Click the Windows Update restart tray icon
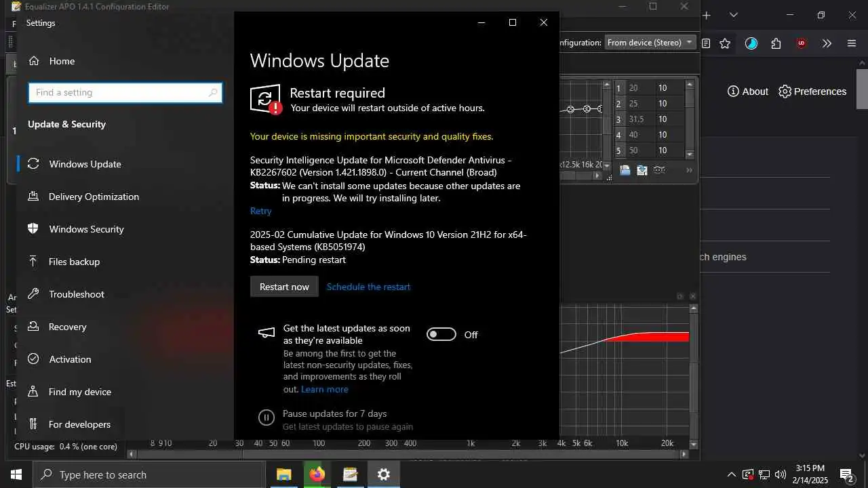Viewport: 868px width, 488px height. coord(748,474)
